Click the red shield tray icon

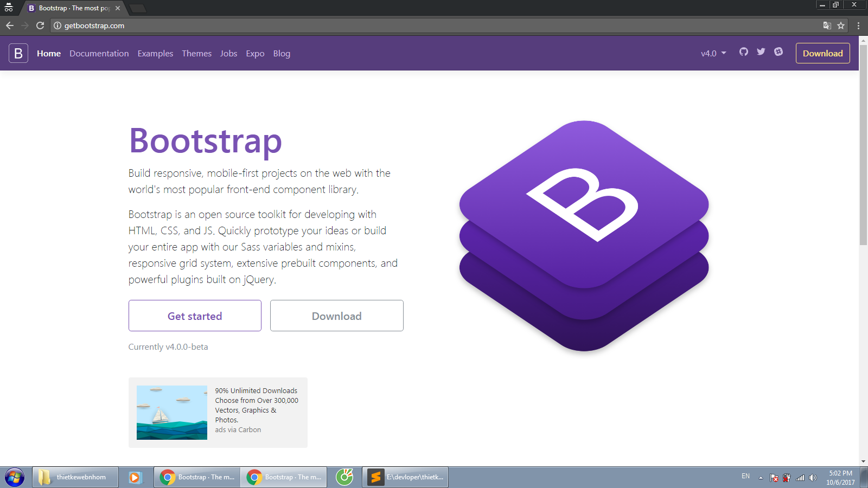tap(787, 478)
